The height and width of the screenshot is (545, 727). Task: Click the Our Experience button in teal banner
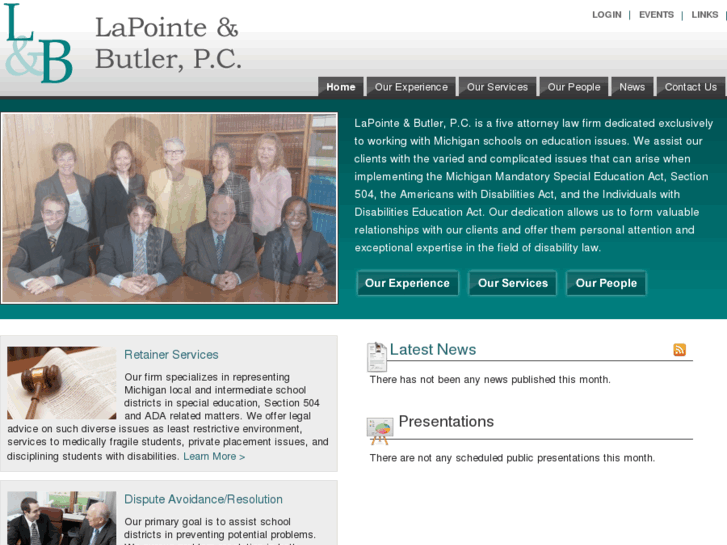pyautogui.click(x=408, y=283)
